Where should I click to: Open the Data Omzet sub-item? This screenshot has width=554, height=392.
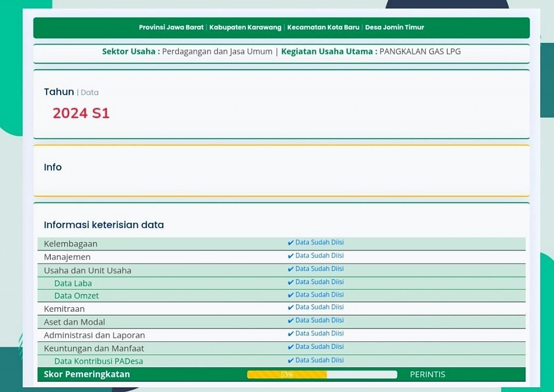pyautogui.click(x=77, y=296)
